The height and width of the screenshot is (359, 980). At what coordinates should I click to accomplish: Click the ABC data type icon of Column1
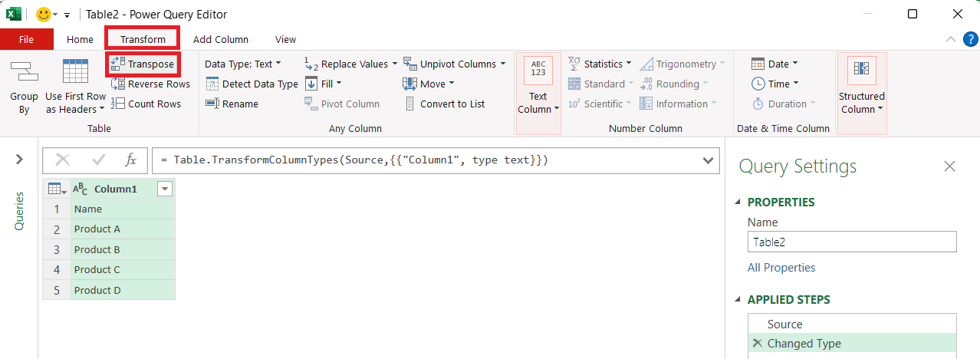80,189
